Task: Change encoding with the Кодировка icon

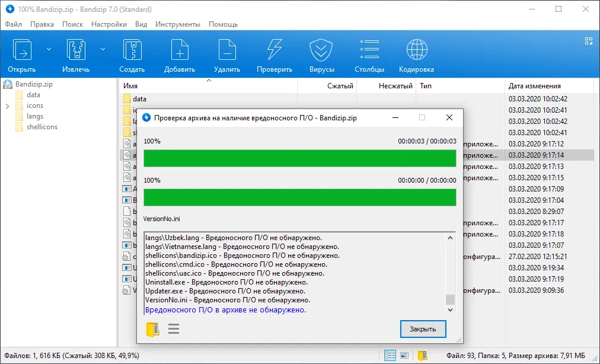Action: (417, 50)
